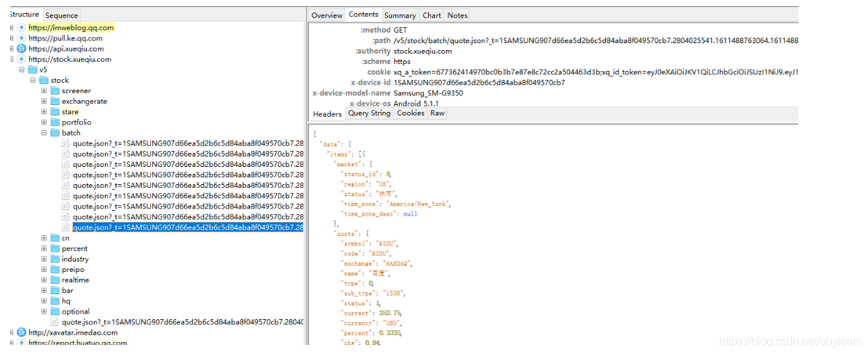
Task: Click the file icon of the highlighted quote.json
Action: pos(66,227)
